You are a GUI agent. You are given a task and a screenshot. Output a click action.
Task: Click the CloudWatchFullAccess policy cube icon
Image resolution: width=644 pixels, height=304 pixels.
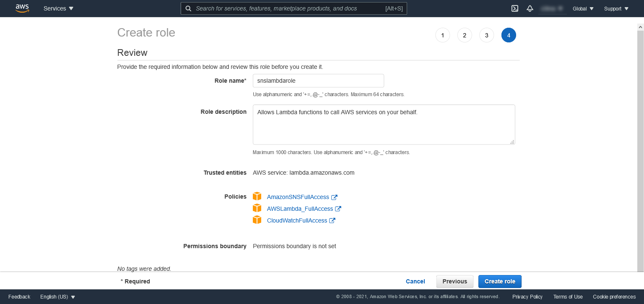tap(257, 220)
